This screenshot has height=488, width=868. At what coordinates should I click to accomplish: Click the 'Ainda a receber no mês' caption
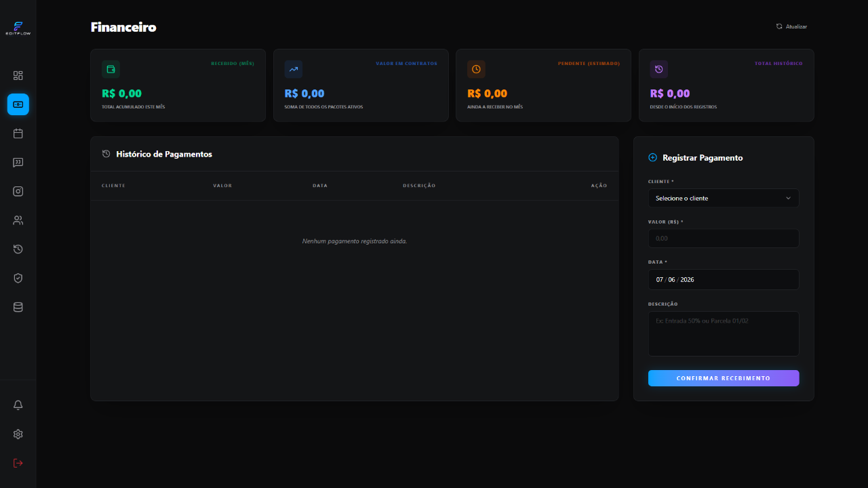pyautogui.click(x=495, y=107)
